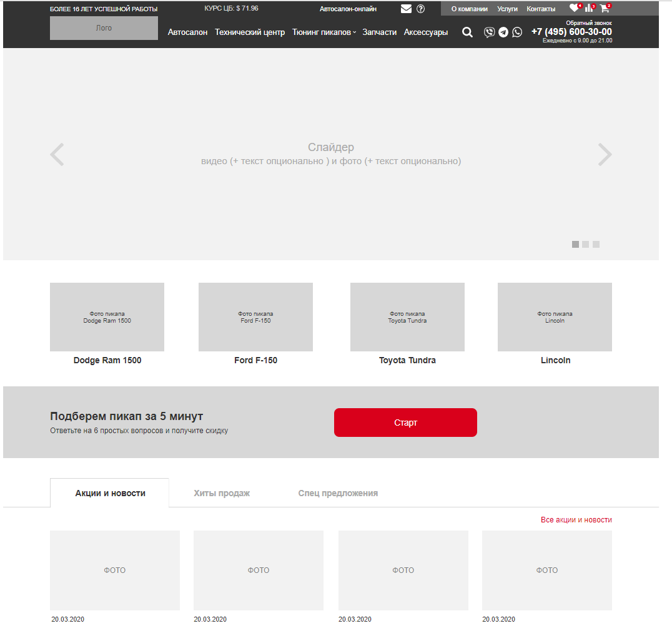This screenshot has width=672, height=626.
Task: Go to previous slide with left arrow
Action: tap(57, 154)
